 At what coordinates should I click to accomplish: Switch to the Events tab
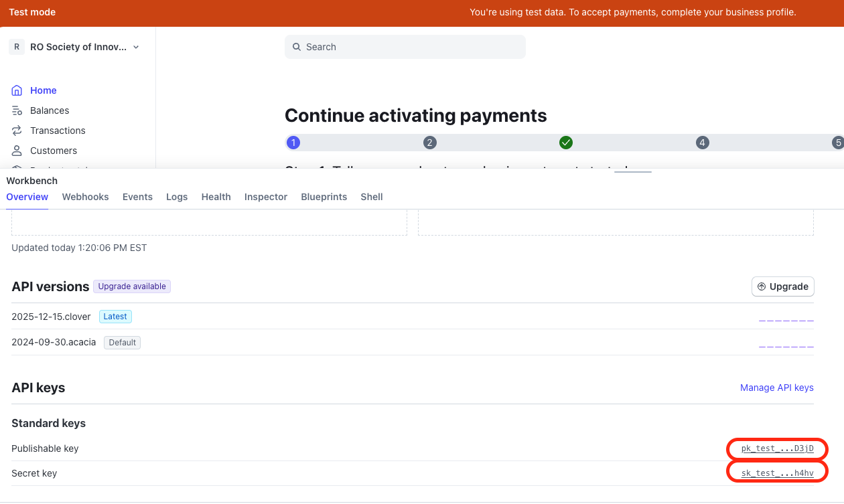pos(137,197)
